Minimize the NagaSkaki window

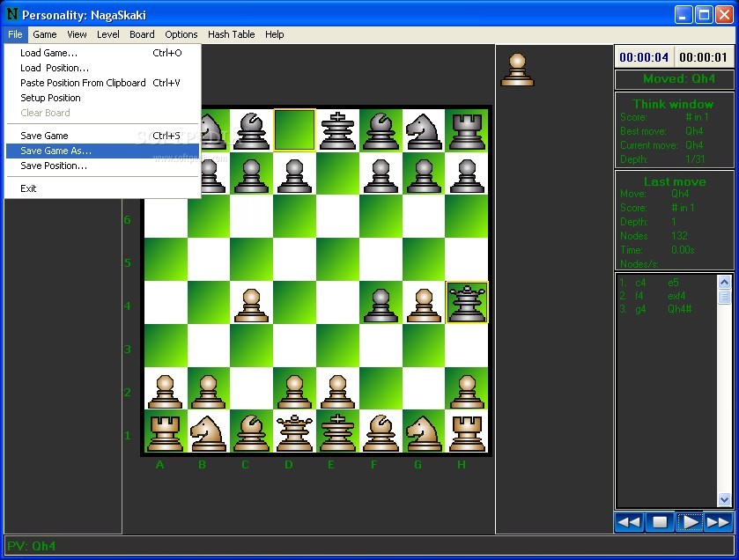point(684,15)
